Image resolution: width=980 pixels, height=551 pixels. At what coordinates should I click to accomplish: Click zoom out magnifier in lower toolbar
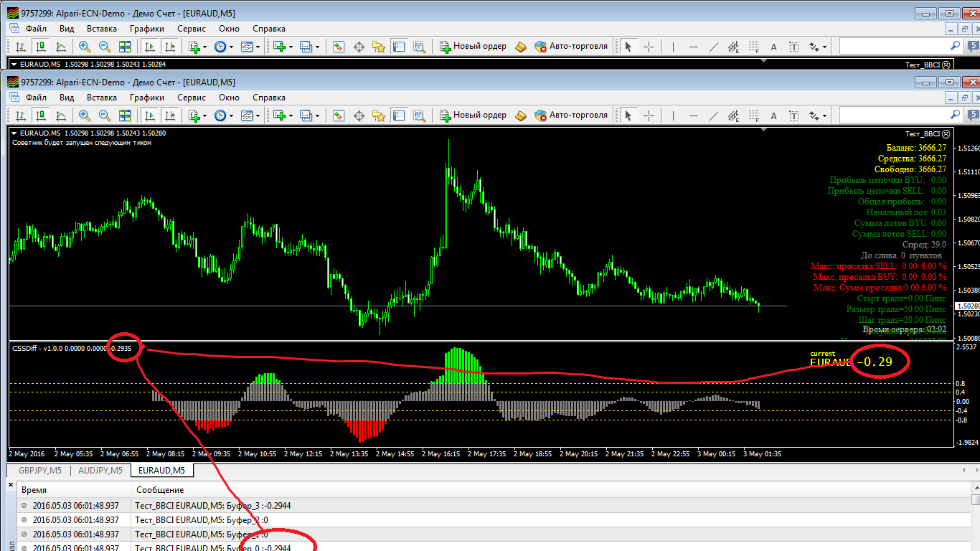tap(105, 115)
